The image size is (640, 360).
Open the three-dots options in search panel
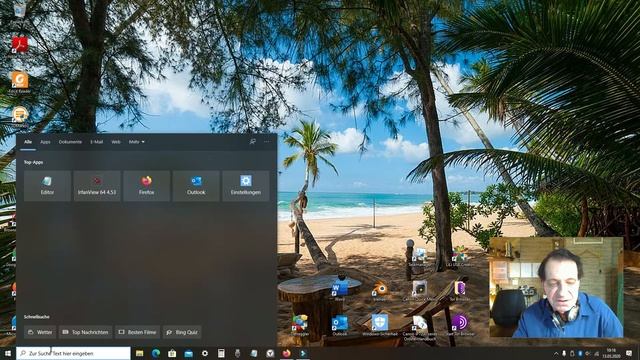[267, 142]
